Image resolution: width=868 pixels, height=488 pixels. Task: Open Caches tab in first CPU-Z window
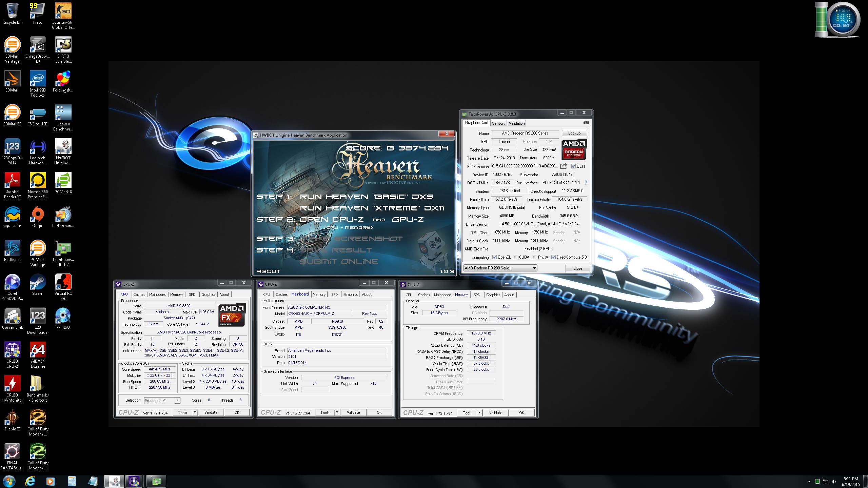139,294
